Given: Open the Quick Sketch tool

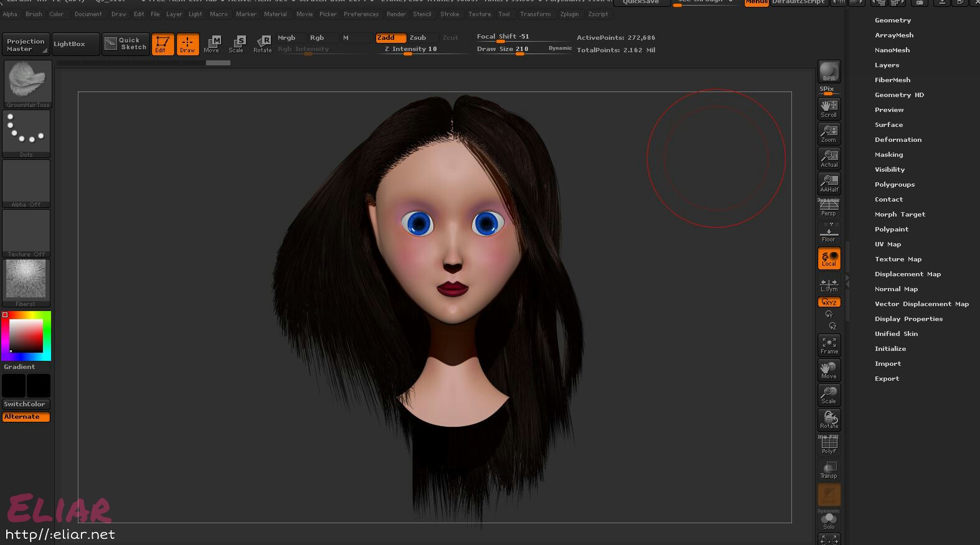Looking at the screenshot, I should (x=126, y=44).
